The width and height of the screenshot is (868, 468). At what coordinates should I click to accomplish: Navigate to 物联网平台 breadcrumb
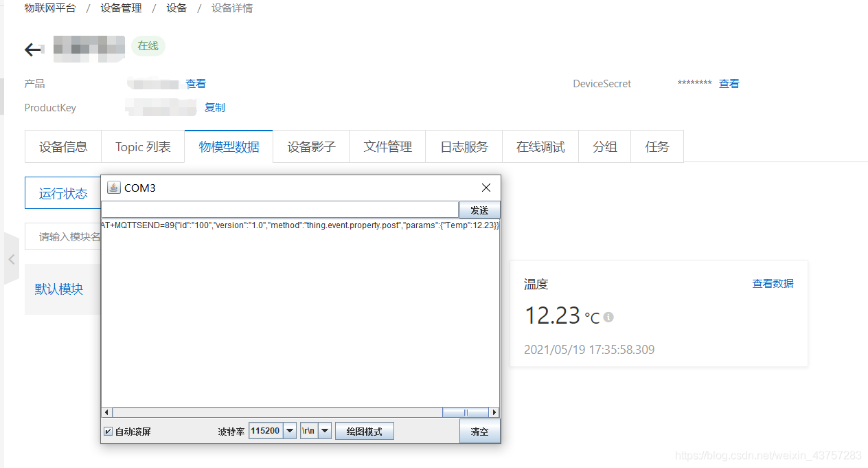point(50,8)
